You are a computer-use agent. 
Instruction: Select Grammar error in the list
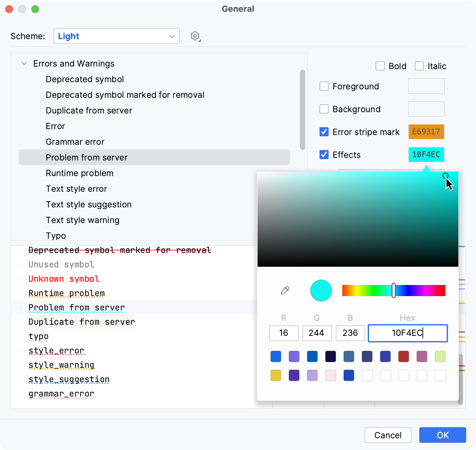click(x=75, y=142)
